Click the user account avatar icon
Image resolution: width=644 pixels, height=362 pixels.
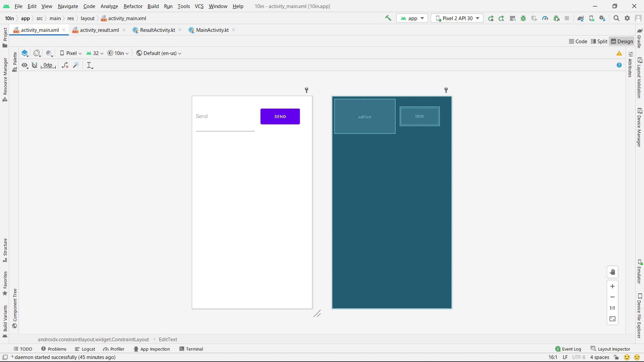[x=638, y=18]
